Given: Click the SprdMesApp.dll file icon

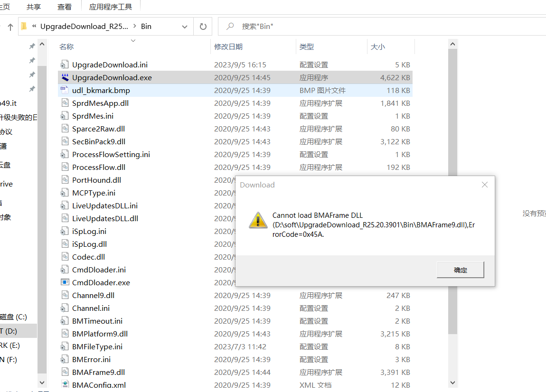Looking at the screenshot, I should 65,103.
